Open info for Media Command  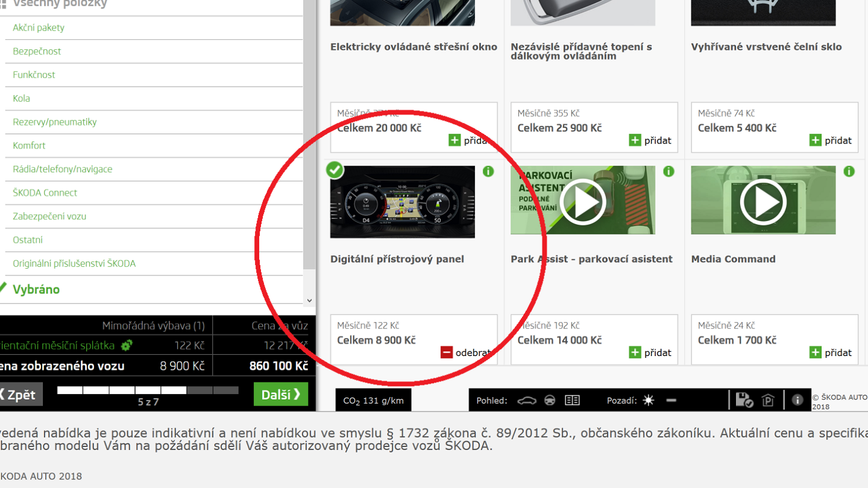click(x=849, y=171)
